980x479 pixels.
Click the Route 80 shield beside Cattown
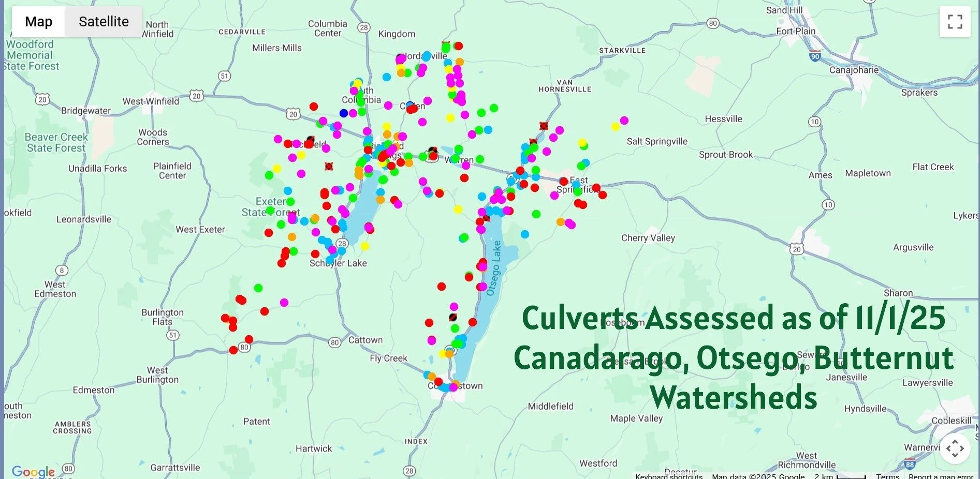pyautogui.click(x=335, y=342)
